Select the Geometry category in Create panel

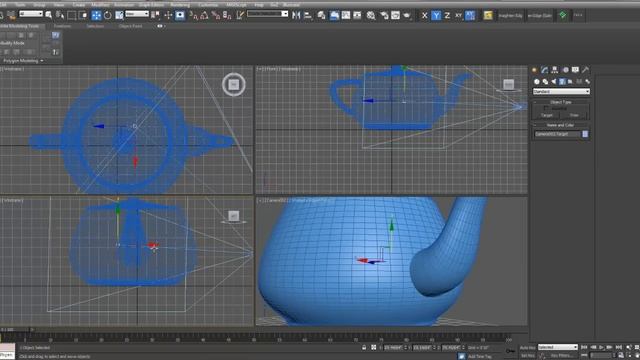pos(537,82)
